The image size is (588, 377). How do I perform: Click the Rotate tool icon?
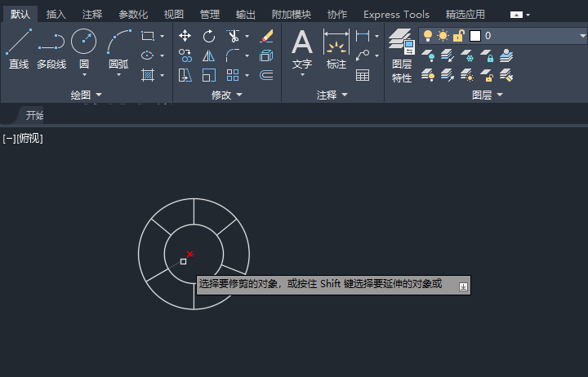point(209,36)
